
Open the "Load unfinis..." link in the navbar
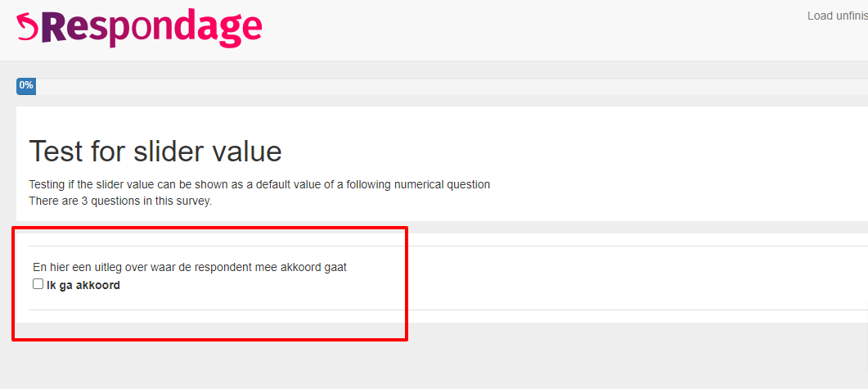click(837, 16)
